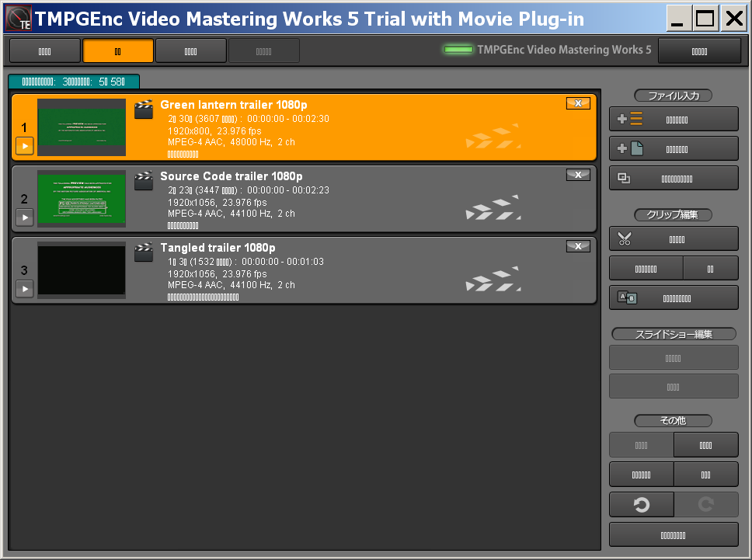Undo the last action with the circular arrow

tap(641, 504)
